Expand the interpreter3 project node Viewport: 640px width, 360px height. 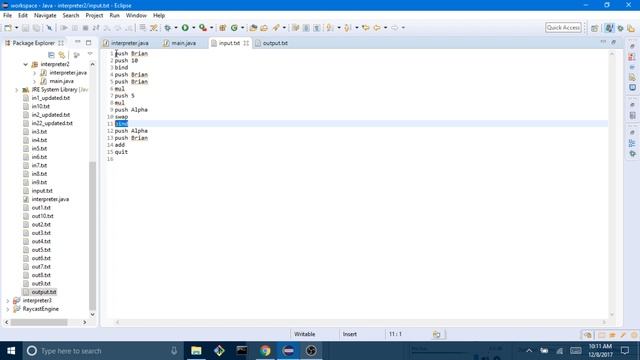(7, 301)
